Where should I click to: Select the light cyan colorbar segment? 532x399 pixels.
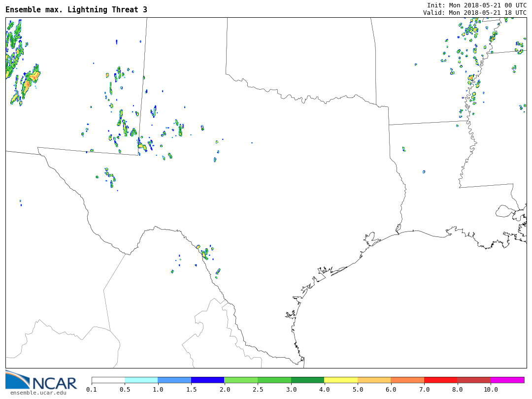pos(141,380)
